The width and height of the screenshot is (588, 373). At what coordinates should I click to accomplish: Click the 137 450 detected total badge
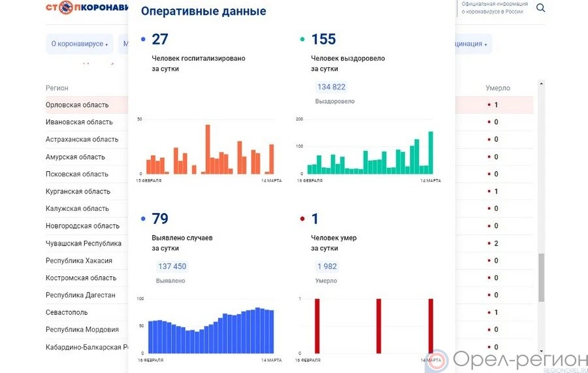(172, 267)
